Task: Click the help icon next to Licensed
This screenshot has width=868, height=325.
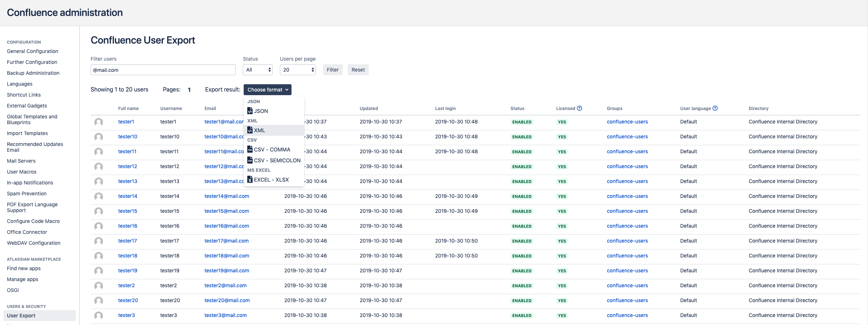Action: point(579,108)
